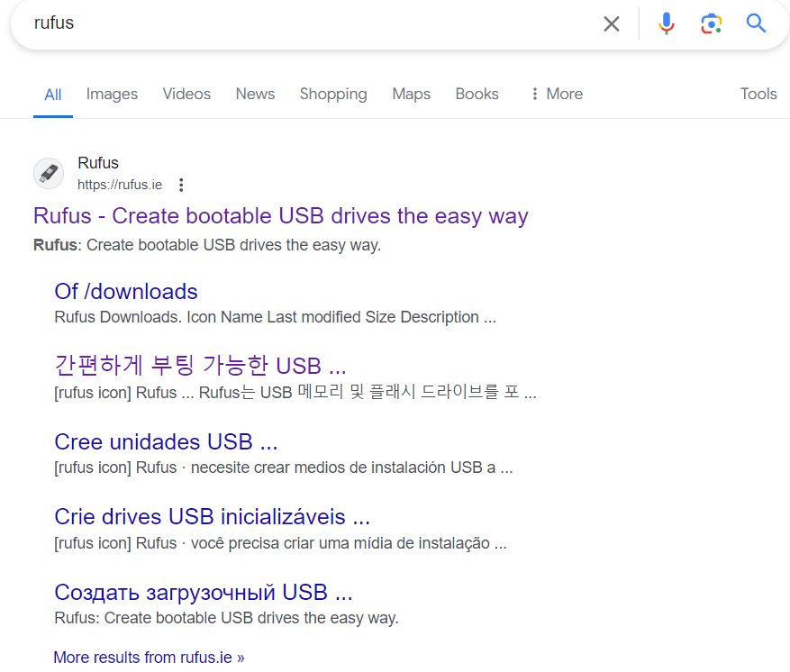Open the 'Of /downloads' sitelink

pos(126,292)
